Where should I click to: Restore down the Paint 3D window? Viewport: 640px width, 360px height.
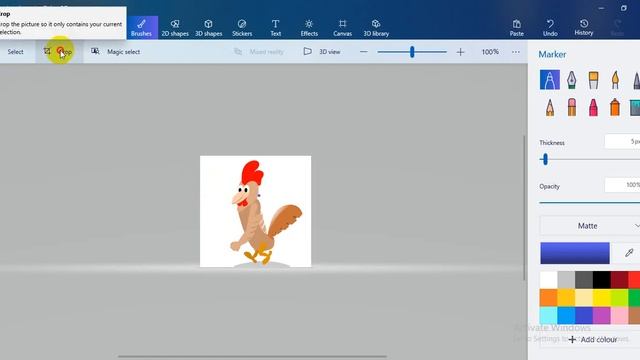[x=624, y=8]
